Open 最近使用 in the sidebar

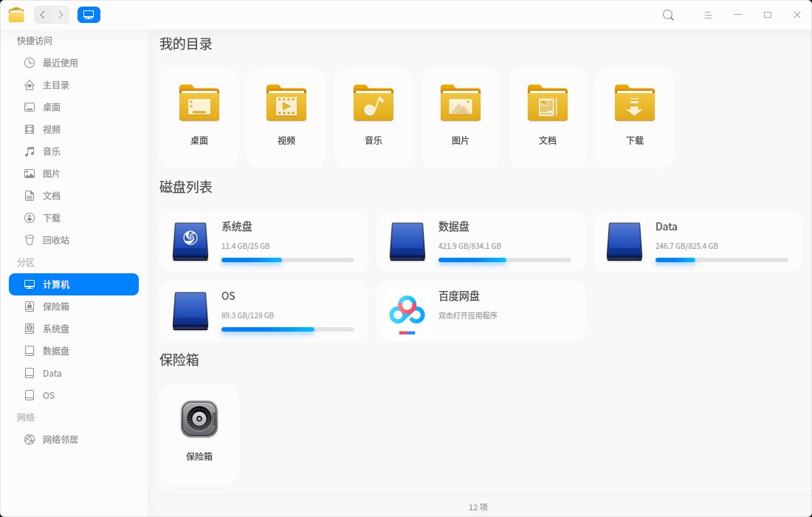point(74,63)
